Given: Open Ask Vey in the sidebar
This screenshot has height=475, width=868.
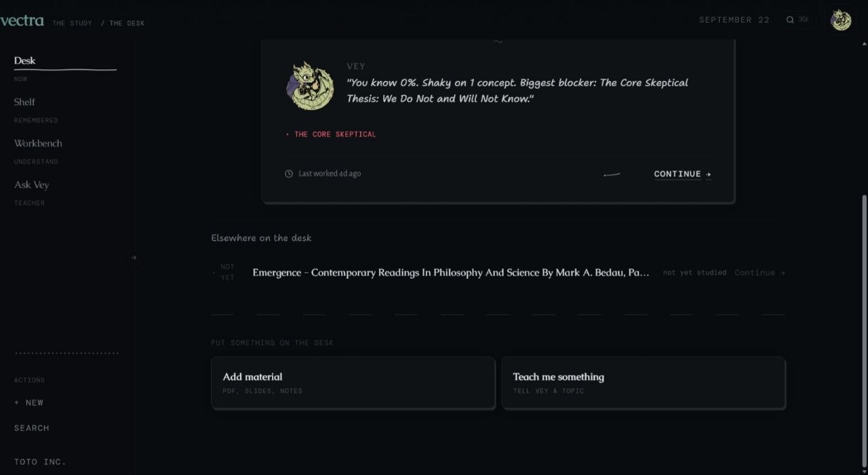Looking at the screenshot, I should click(x=31, y=185).
